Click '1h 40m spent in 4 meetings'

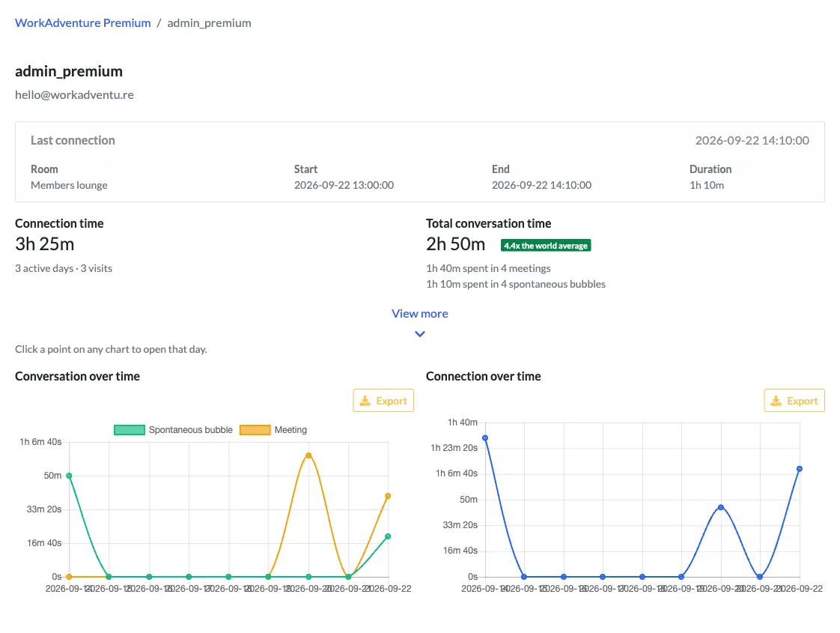(x=488, y=268)
